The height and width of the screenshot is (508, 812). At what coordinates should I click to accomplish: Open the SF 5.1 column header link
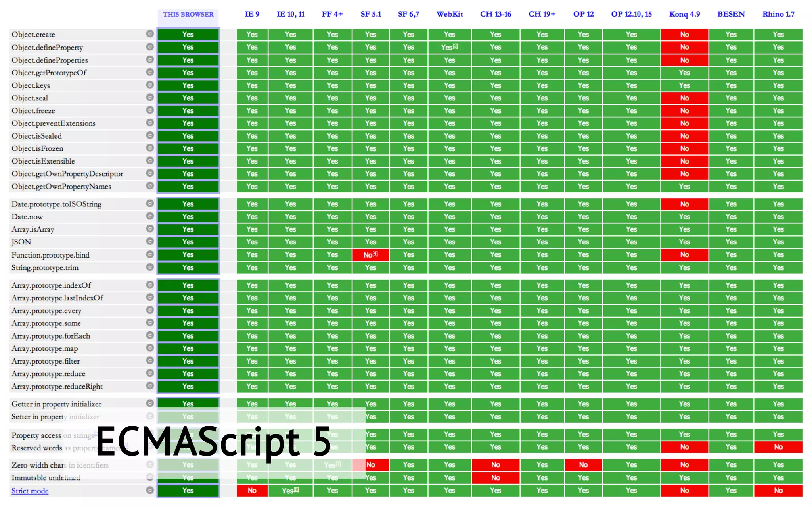click(371, 14)
